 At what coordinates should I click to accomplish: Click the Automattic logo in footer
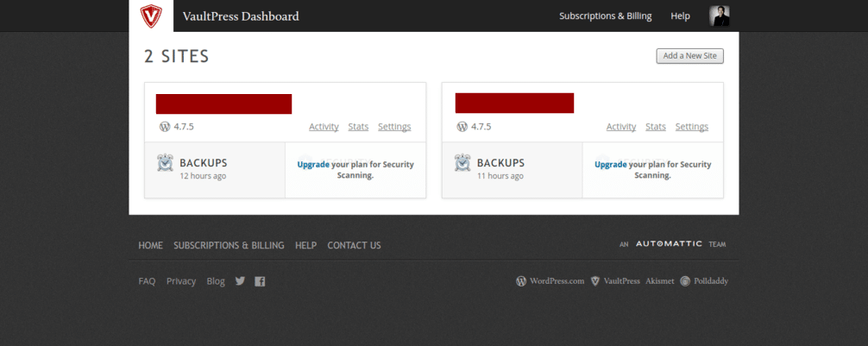point(669,243)
